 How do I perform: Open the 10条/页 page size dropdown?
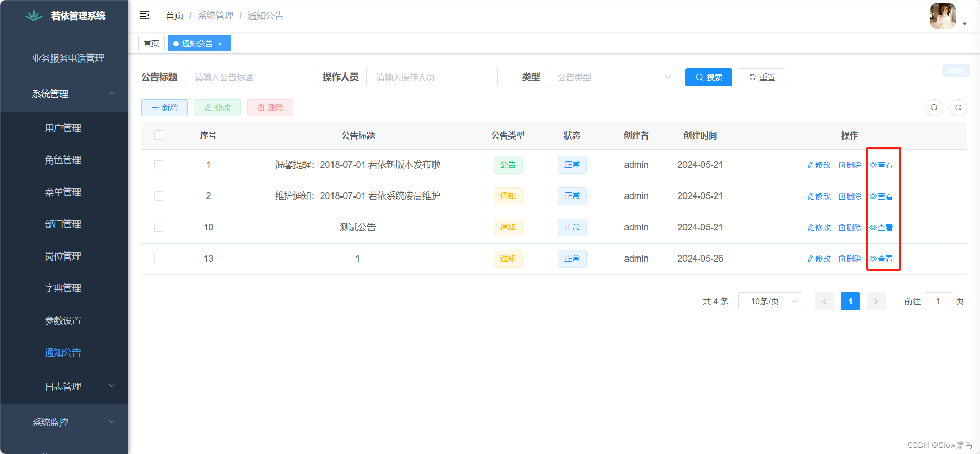tap(770, 301)
